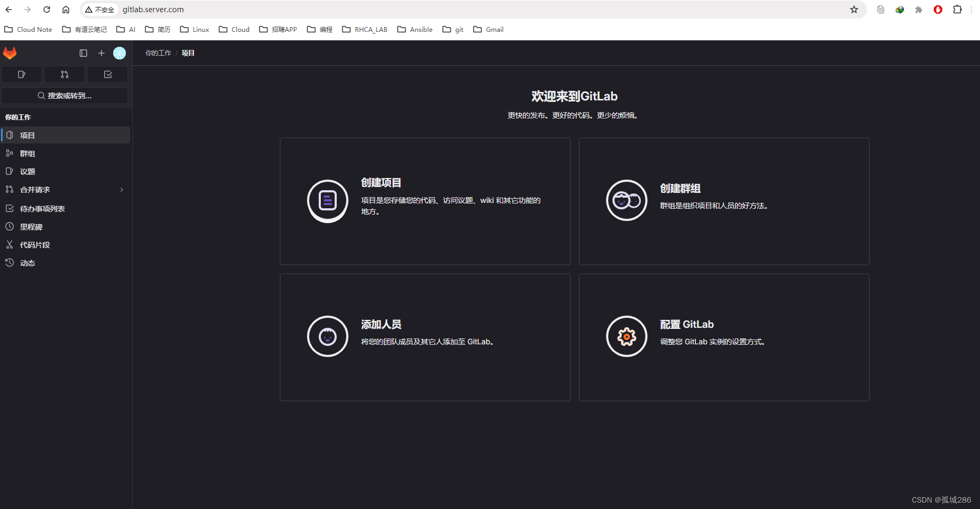Open the 编程 bookmark folder
Viewport: 980px width, 509px height.
320,30
